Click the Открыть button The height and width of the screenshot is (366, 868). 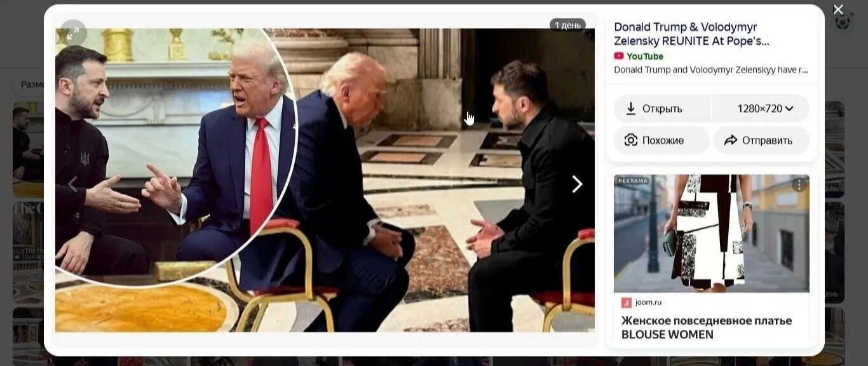click(x=662, y=109)
